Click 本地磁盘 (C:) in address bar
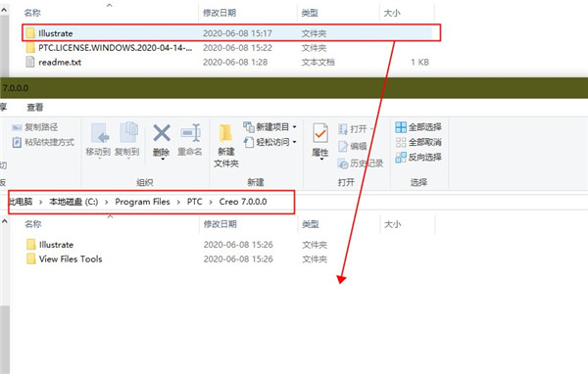 (73, 202)
